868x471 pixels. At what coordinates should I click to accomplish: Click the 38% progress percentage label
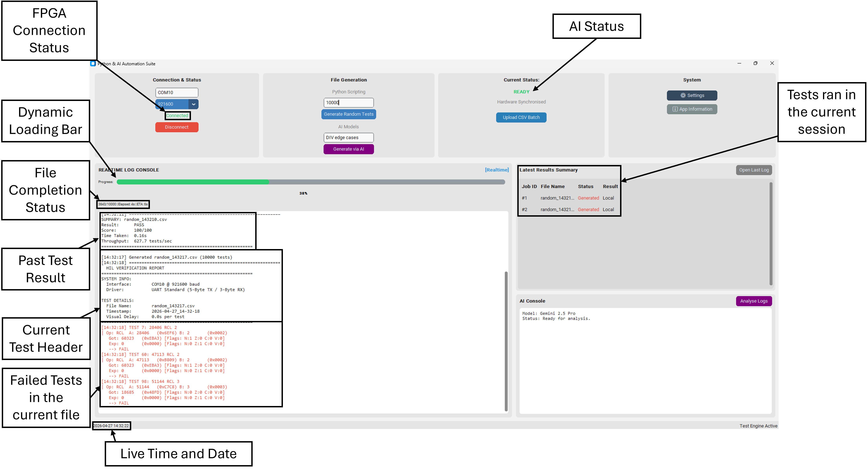point(303,193)
